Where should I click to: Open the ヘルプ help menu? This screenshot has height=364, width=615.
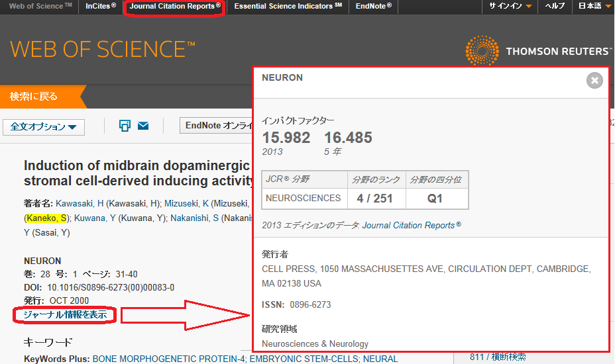pos(555,6)
